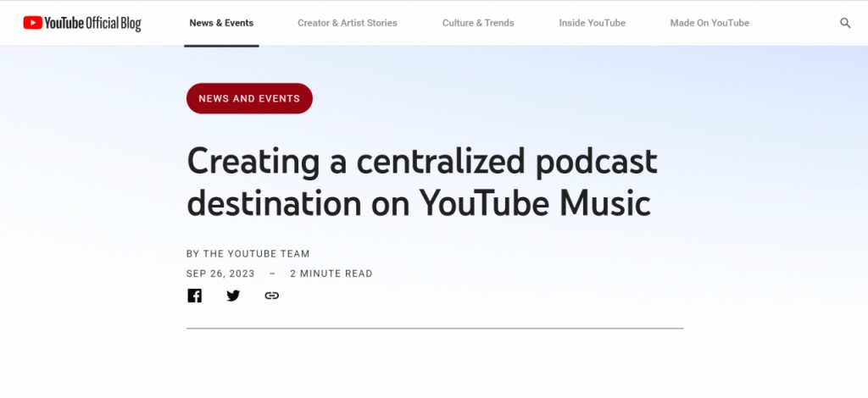Open the Inside YouTube menu item
The image size is (868, 398).
coord(592,23)
